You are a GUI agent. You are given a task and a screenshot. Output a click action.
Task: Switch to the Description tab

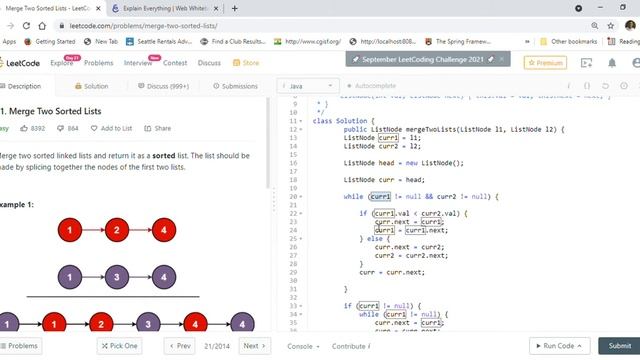[x=20, y=86]
